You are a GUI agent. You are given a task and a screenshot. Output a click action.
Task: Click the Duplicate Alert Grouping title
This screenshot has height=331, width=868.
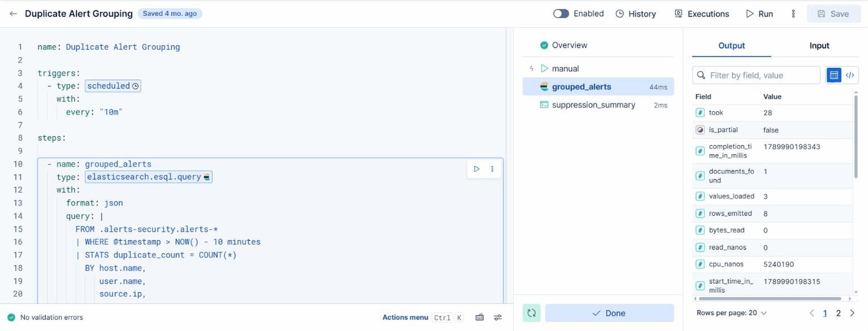[x=79, y=14]
